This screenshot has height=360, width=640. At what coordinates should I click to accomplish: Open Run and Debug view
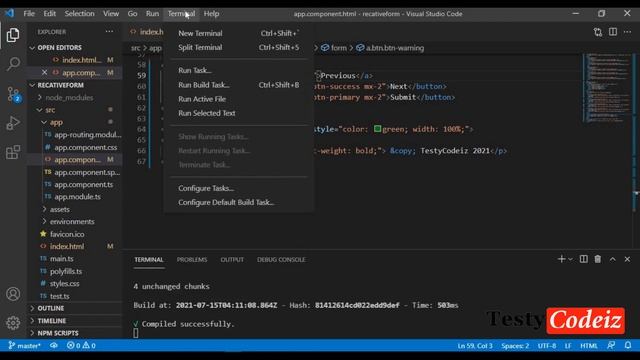pos(13,123)
